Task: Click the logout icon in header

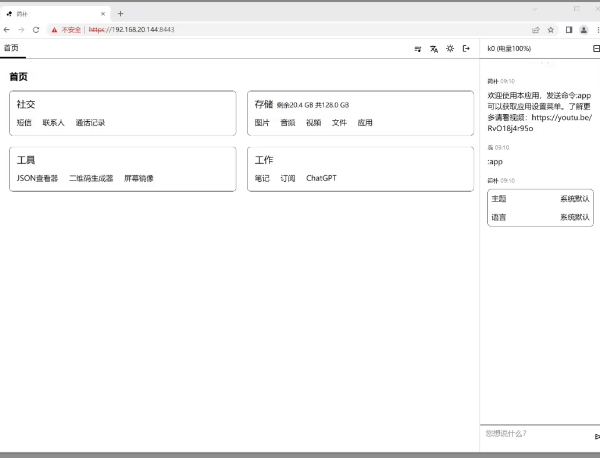Action: [x=466, y=48]
